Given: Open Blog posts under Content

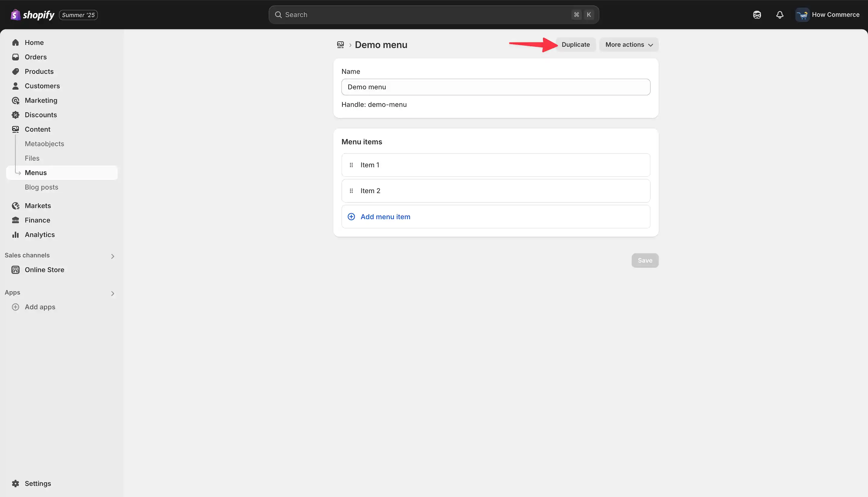Looking at the screenshot, I should pos(41,187).
